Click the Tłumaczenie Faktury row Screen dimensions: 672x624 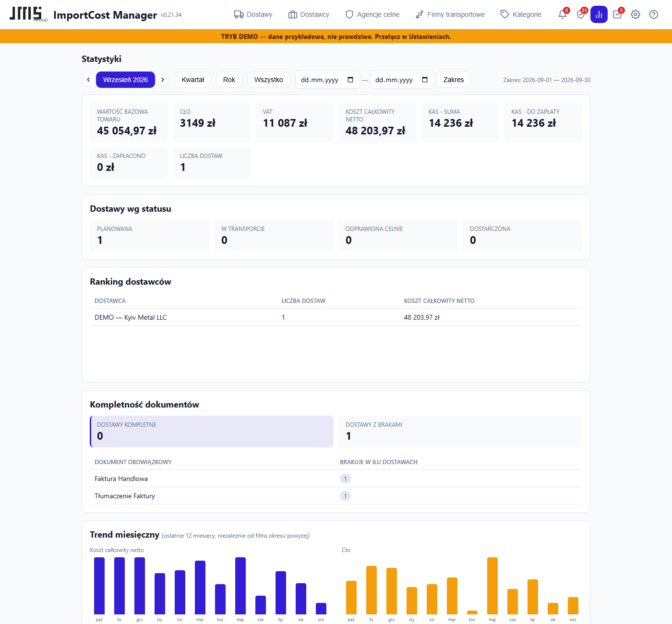pos(336,496)
